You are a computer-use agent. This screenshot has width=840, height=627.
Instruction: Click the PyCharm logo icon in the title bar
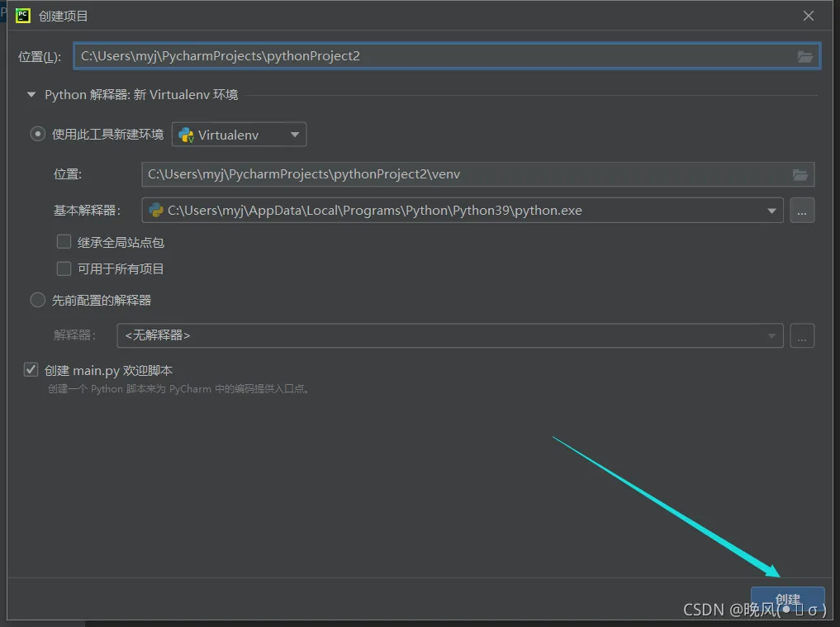click(x=22, y=16)
